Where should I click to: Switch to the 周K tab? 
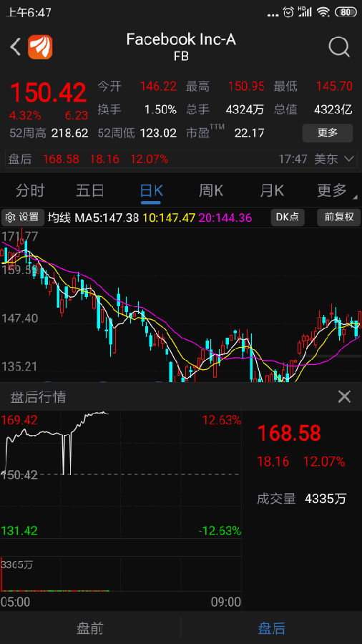(211, 190)
